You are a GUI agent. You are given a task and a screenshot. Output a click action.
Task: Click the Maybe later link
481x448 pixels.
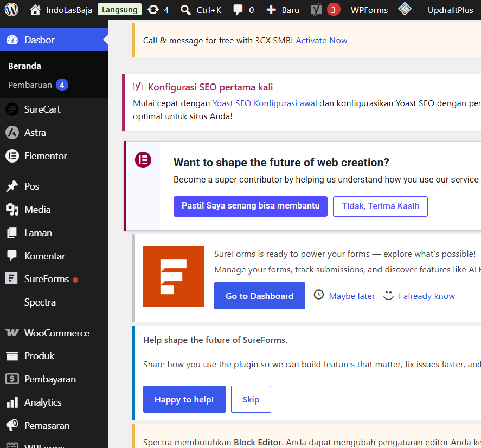point(352,296)
